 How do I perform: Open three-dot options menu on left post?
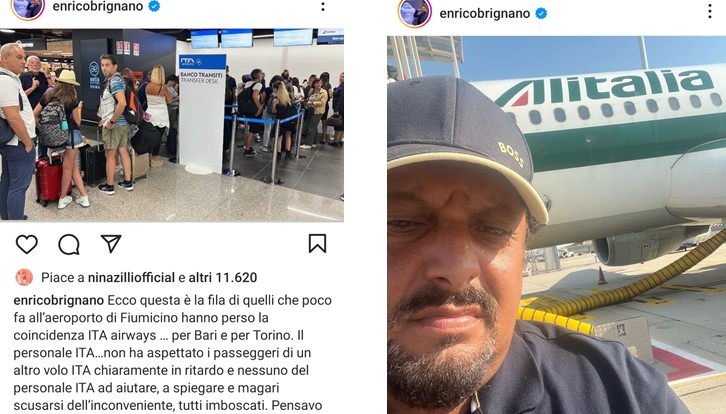pos(323,6)
